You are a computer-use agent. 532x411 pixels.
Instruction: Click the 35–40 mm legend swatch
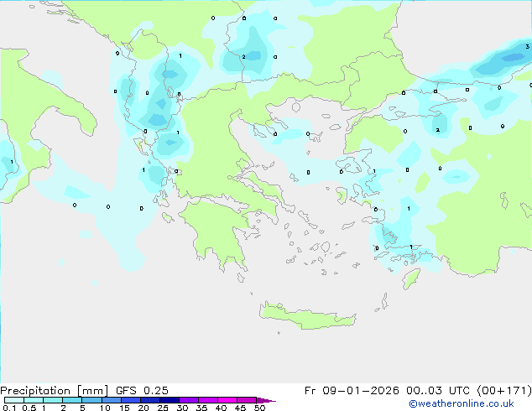click(207, 400)
